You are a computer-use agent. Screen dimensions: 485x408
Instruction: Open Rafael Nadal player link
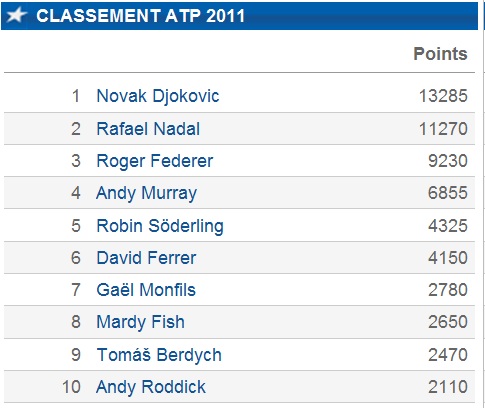point(148,129)
